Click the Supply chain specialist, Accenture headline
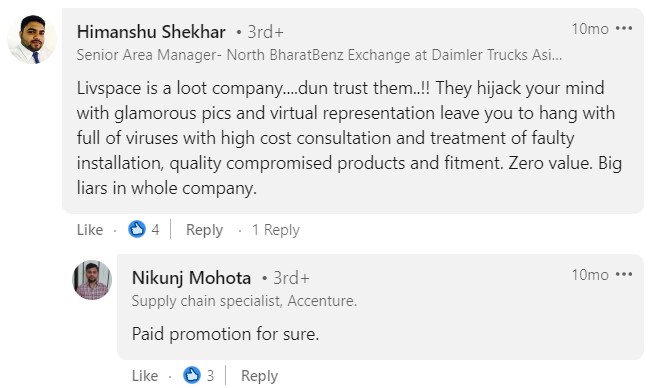Viewport: 650px width, 388px height. point(244,301)
